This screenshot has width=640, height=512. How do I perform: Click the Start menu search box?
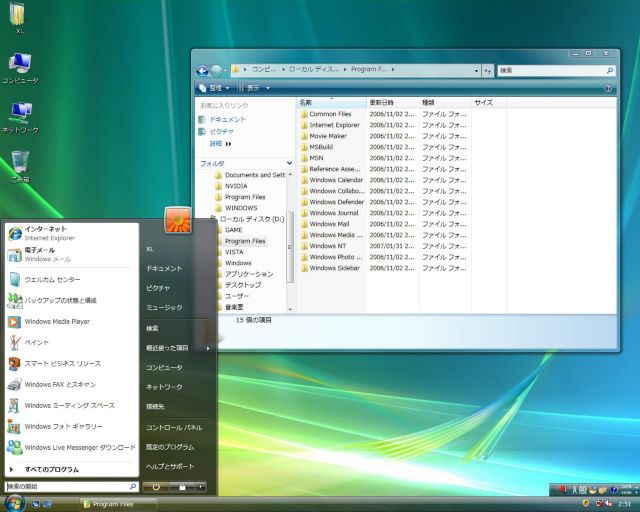[71, 486]
